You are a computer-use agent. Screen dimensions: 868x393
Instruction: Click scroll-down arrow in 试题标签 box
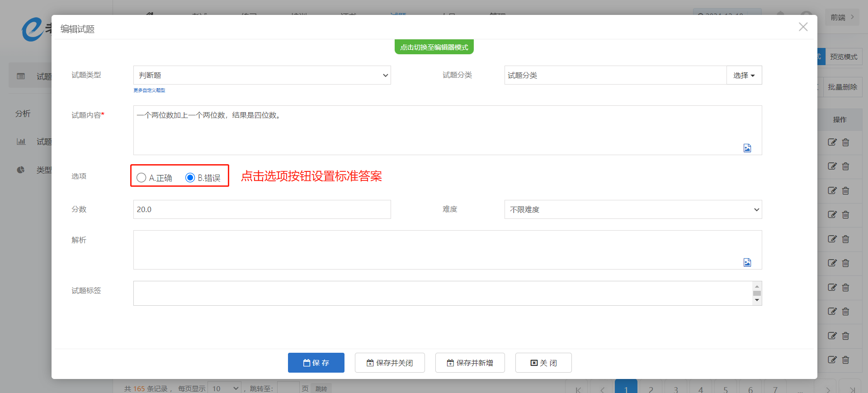757,300
